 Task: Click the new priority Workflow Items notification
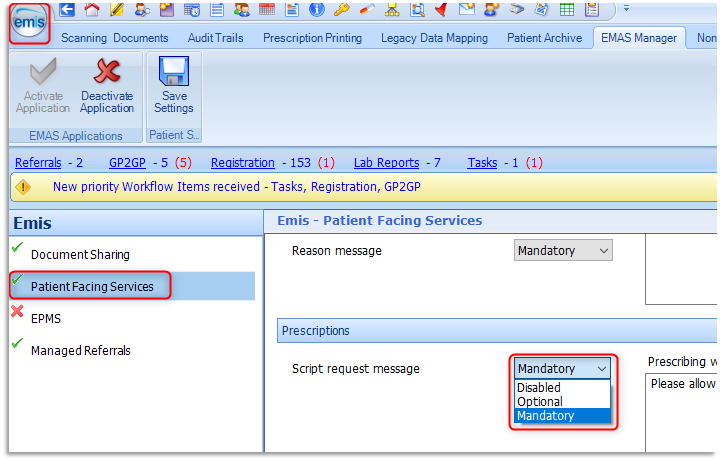[x=236, y=187]
